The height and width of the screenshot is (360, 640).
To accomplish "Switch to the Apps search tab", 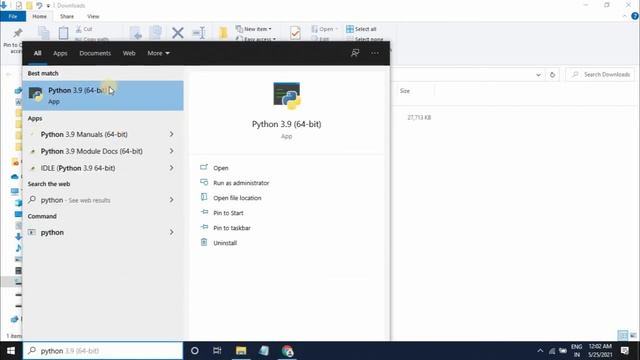I will pyautogui.click(x=60, y=53).
